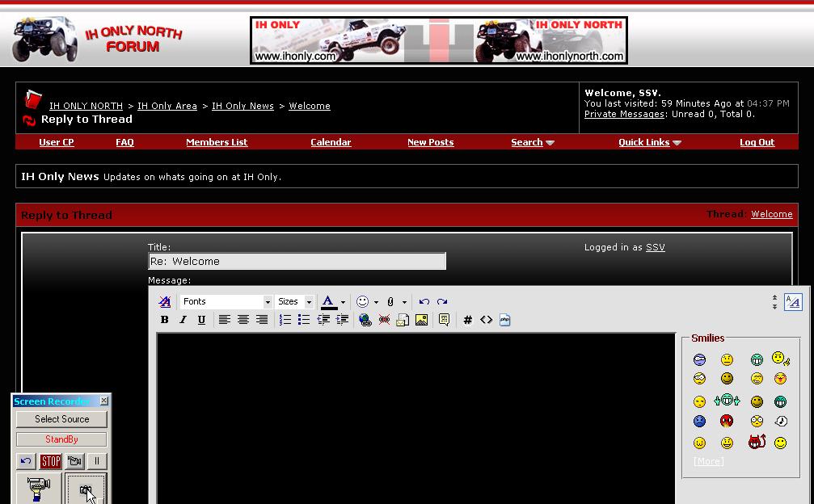
Task: Click the editor size stepper arrows
Action: pyautogui.click(x=774, y=302)
